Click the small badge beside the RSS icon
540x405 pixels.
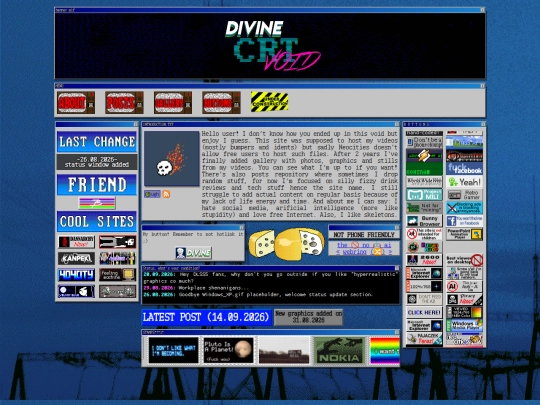tap(152, 194)
